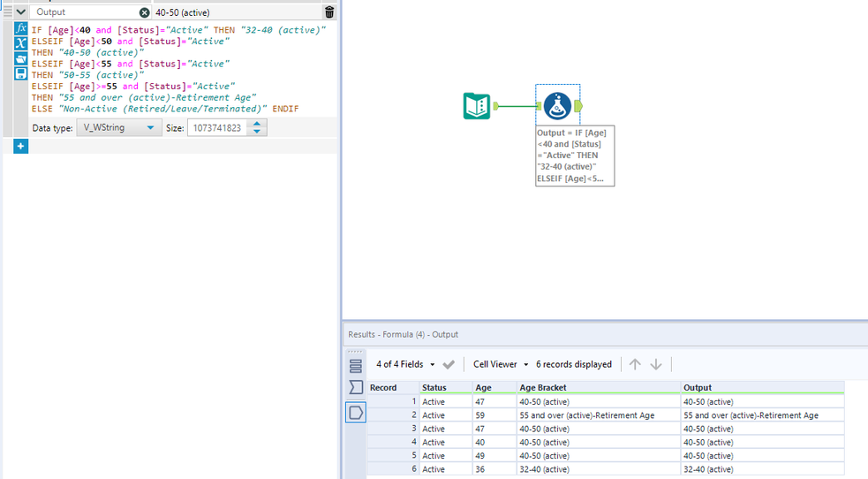Select the Formula tool on the canvas
868x479 pixels.
[557, 106]
